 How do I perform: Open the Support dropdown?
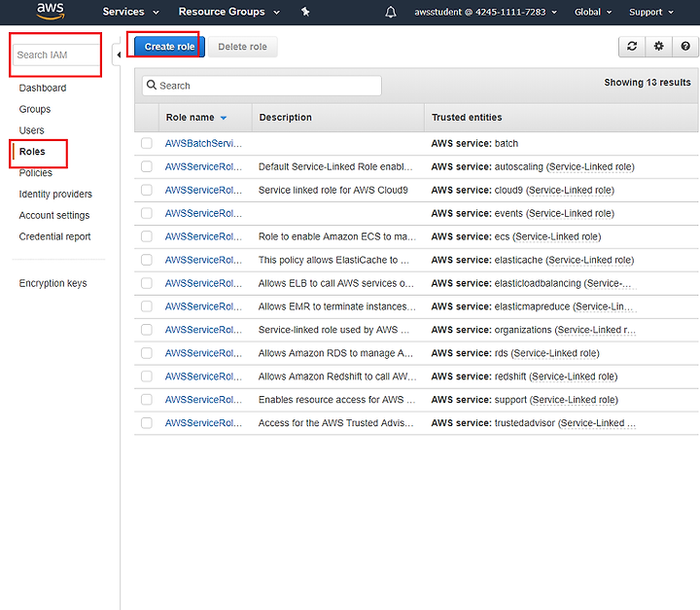pos(650,12)
